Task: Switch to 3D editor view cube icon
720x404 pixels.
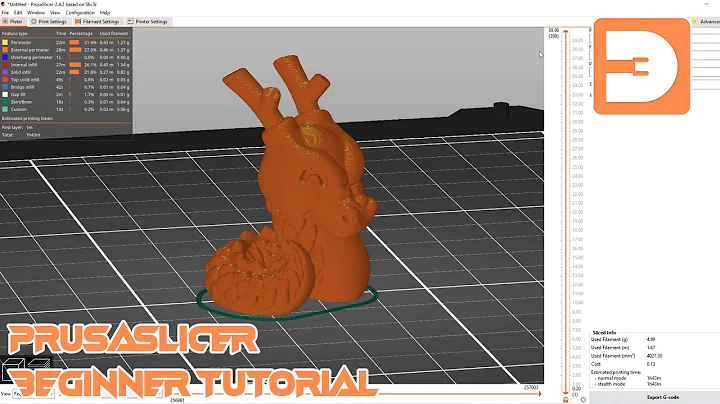Action: [13, 370]
